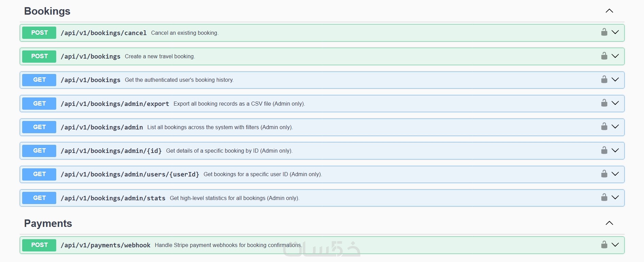Open the /api/v1/bookings/admin/{id} path link
This screenshot has height=262, width=644.
[111, 151]
